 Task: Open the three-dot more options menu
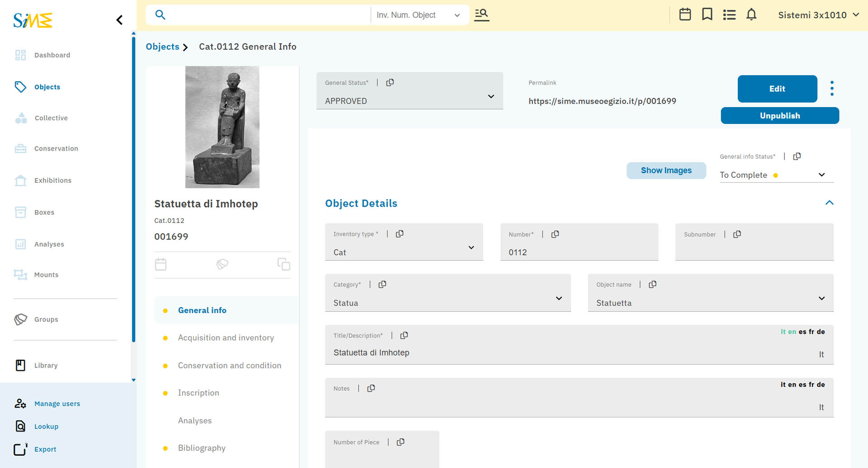coord(832,89)
